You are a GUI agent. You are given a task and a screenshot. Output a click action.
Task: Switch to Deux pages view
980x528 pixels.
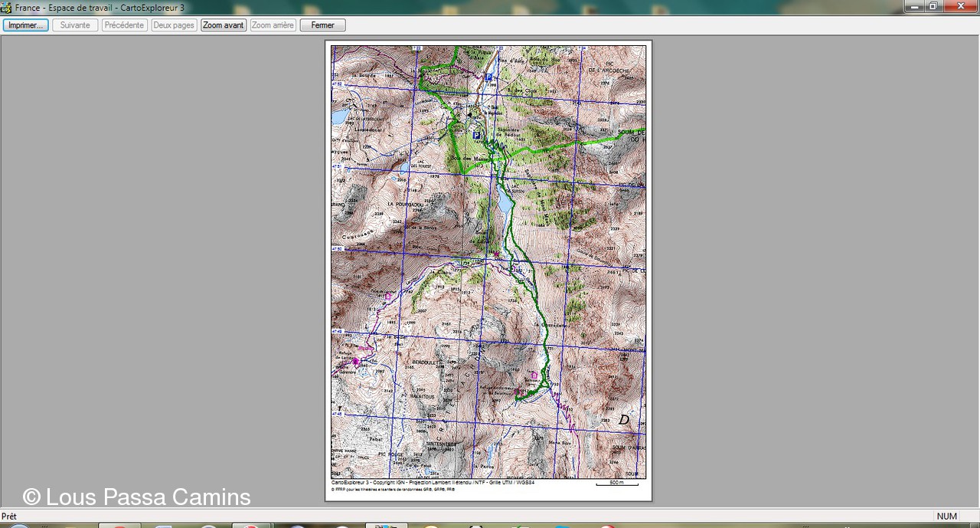[x=174, y=25]
